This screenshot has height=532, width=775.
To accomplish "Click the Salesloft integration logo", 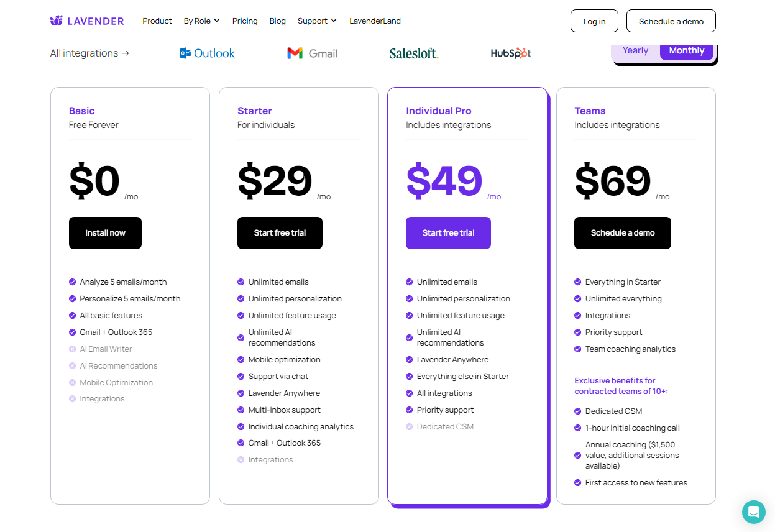I will click(414, 53).
